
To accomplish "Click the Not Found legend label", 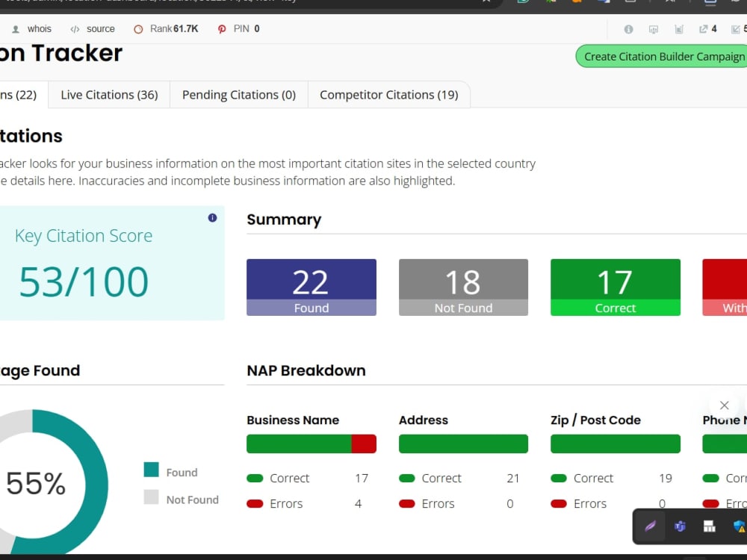I will point(193,500).
